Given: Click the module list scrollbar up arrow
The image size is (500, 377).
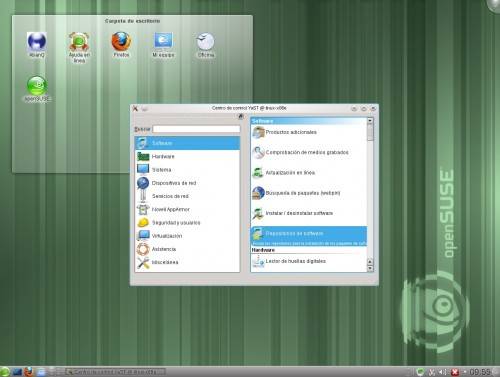Looking at the screenshot, I should (370, 120).
